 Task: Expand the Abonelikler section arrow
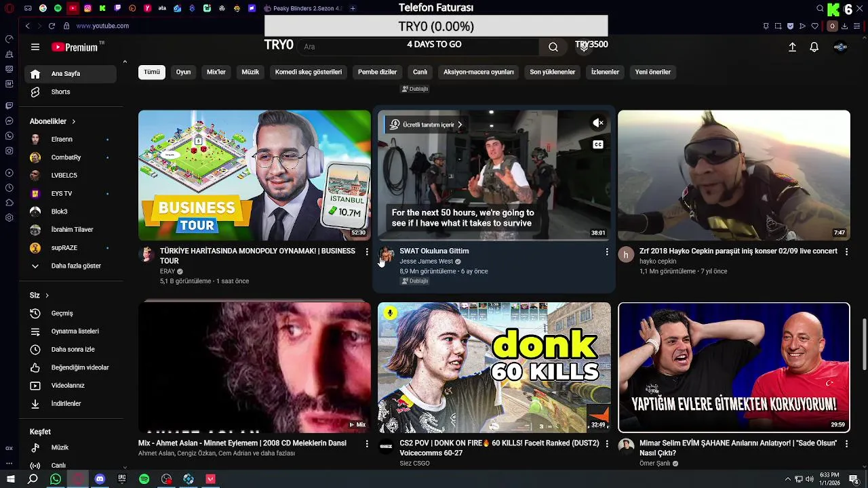73,121
